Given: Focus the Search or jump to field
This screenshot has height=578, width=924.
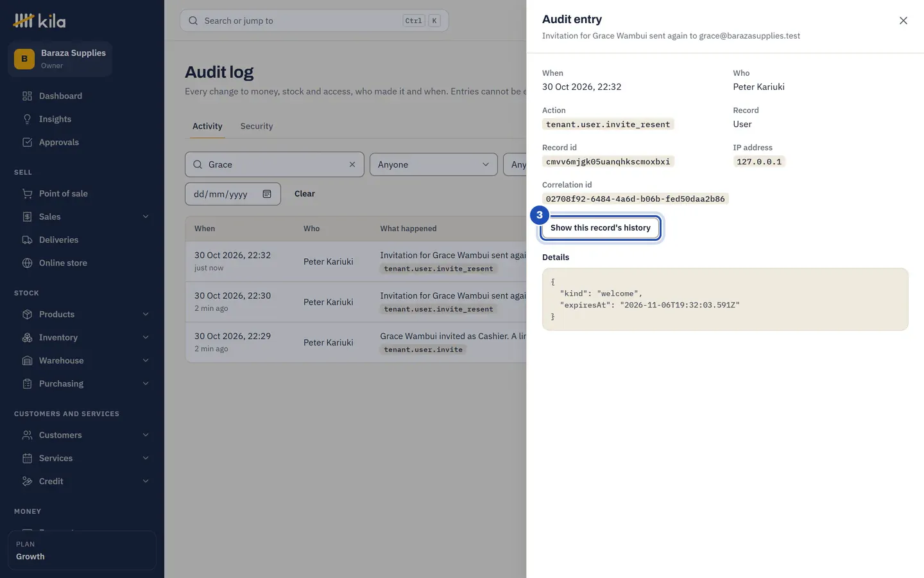Looking at the screenshot, I should (x=314, y=21).
